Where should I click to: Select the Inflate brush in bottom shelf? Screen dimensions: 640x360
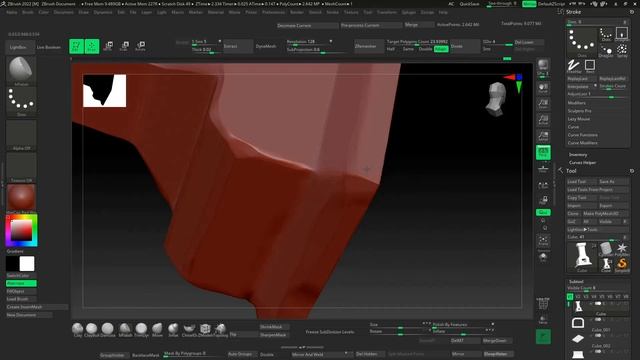click(x=173, y=329)
